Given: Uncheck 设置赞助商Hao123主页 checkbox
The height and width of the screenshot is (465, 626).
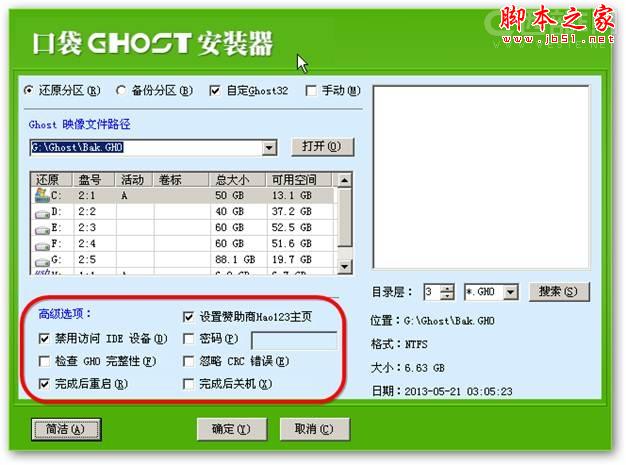Looking at the screenshot, I should point(188,317).
